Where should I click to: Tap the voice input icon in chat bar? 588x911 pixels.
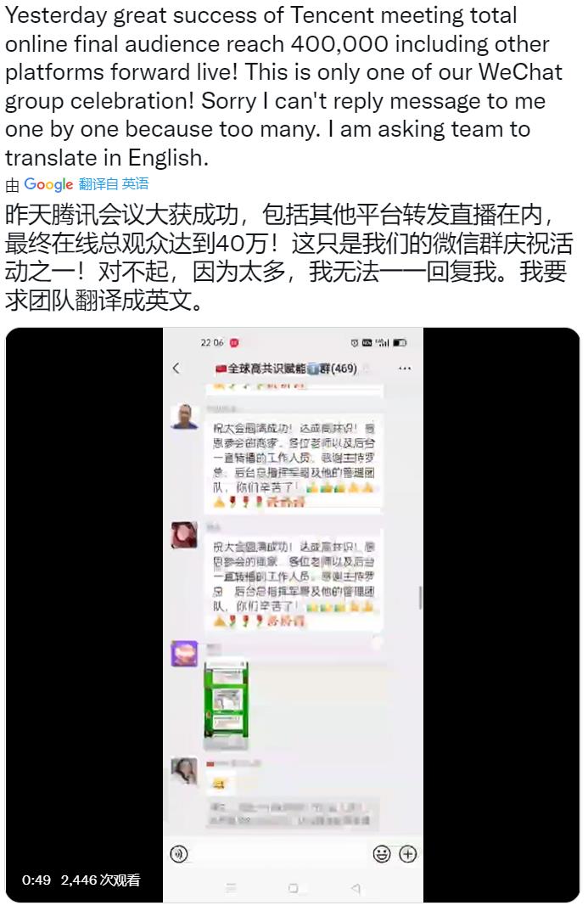click(x=179, y=853)
